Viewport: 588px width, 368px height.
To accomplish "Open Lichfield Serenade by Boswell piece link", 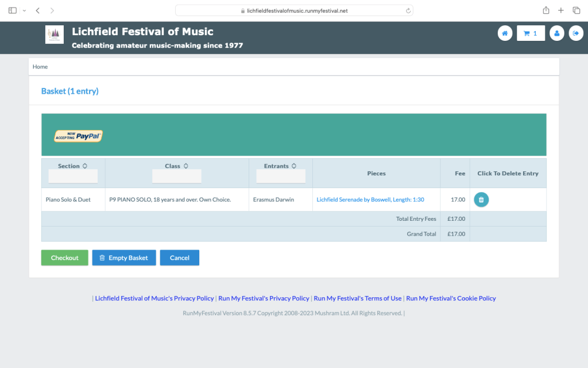I will [x=370, y=200].
